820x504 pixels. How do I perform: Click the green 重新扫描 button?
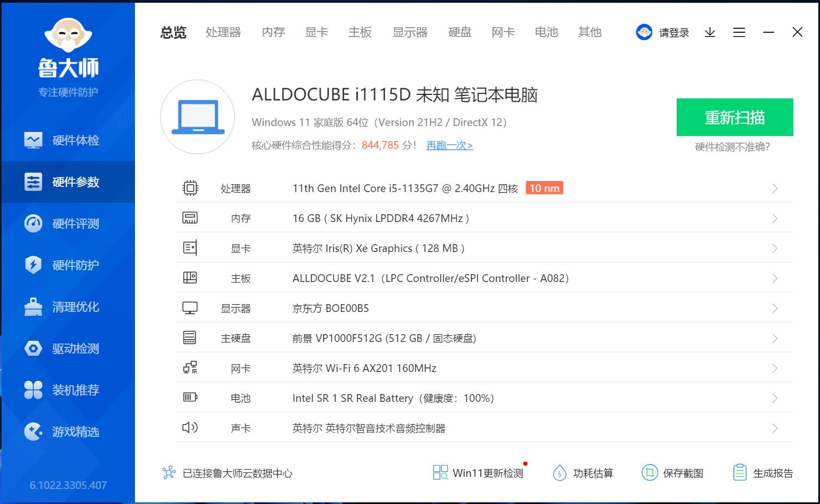click(x=734, y=117)
